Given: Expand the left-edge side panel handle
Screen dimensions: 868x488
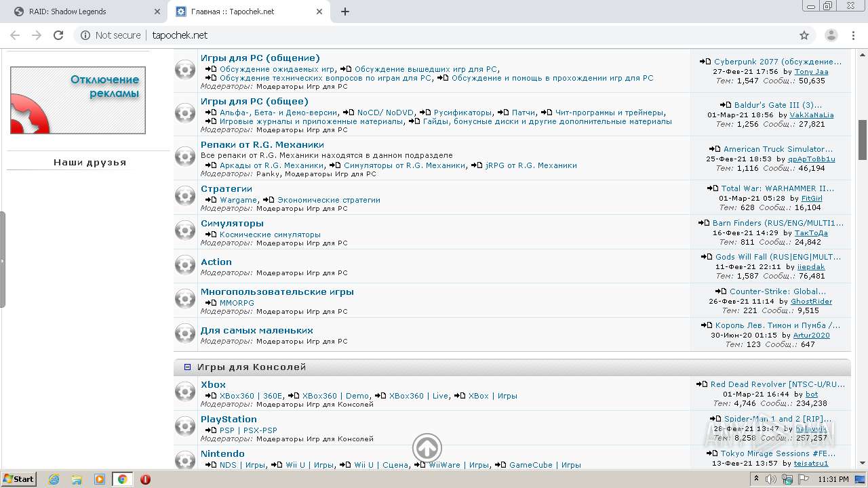Looking at the screenshot, I should (3, 260).
